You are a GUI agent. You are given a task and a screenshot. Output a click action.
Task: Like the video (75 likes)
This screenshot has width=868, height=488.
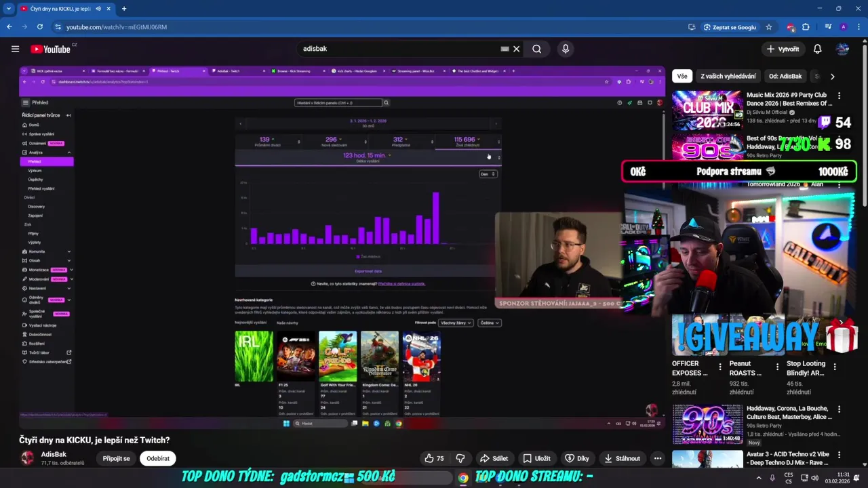click(434, 458)
